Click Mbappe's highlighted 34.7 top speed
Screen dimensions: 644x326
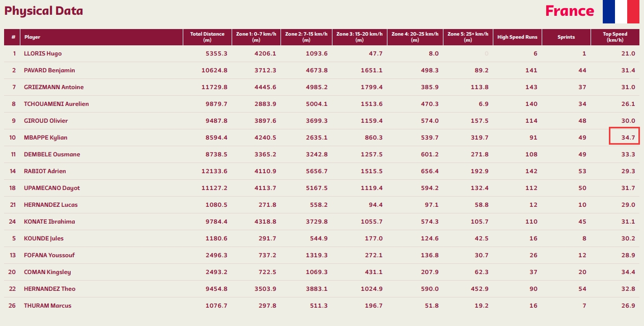624,138
